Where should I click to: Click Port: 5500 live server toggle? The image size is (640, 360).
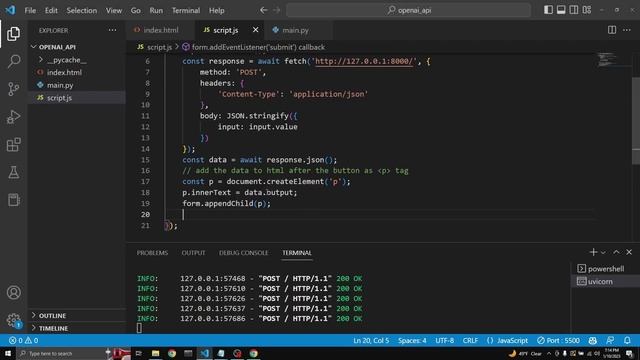point(558,340)
